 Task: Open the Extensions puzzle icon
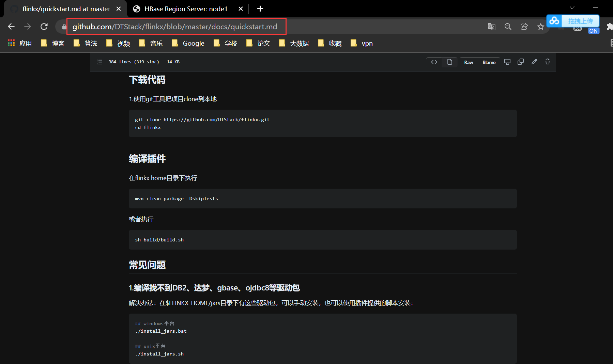pyautogui.click(x=609, y=27)
